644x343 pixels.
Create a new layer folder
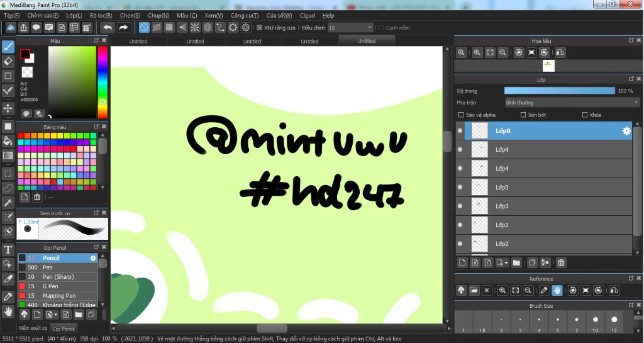(516, 262)
